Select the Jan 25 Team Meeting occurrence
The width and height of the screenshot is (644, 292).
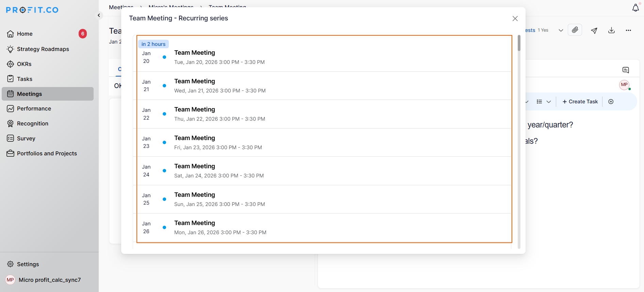click(220, 199)
